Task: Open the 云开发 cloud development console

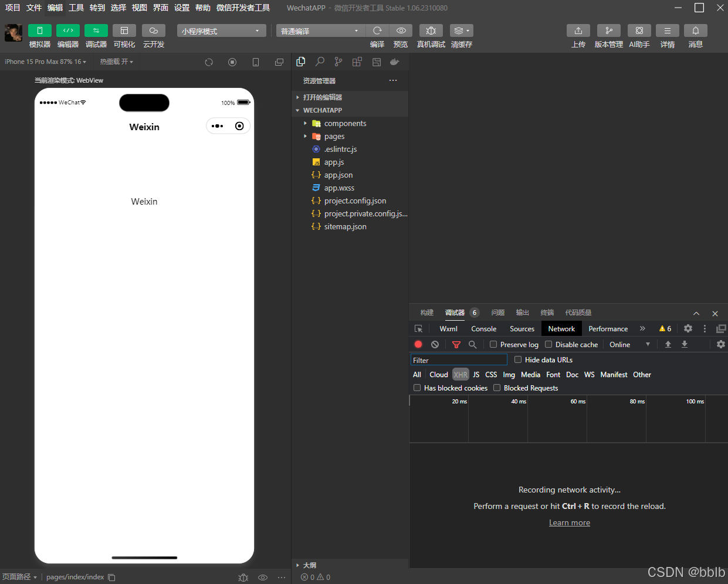Action: click(x=154, y=30)
